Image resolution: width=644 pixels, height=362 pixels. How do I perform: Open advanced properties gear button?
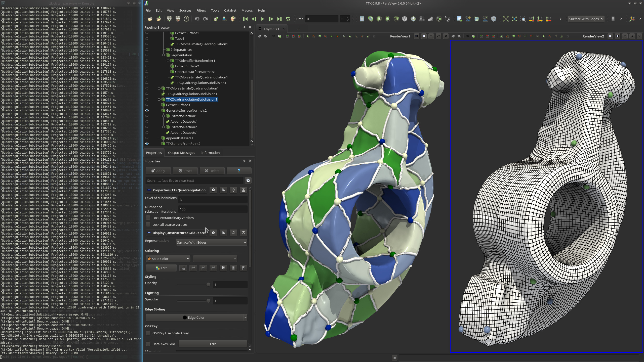pyautogui.click(x=248, y=180)
